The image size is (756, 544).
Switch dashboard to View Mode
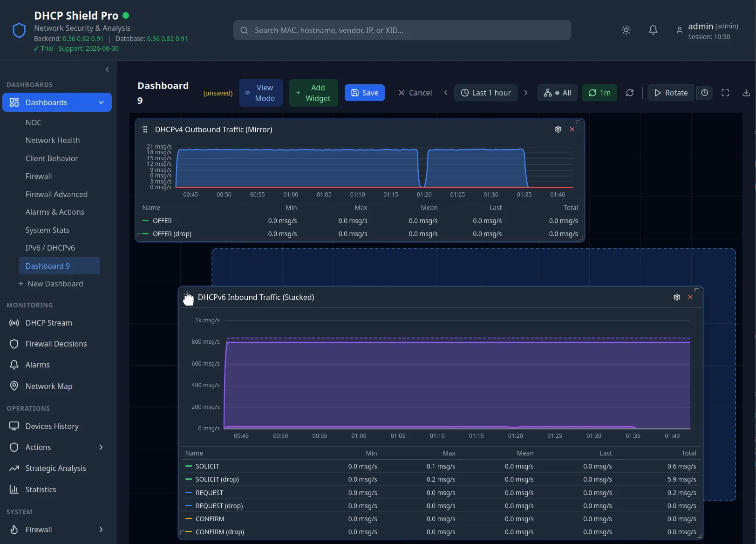pos(260,93)
